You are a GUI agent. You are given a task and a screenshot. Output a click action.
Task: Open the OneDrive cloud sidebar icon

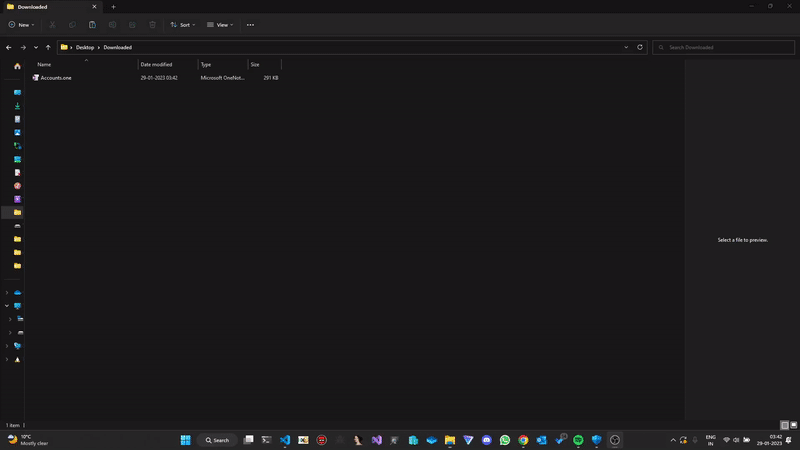[x=17, y=293]
